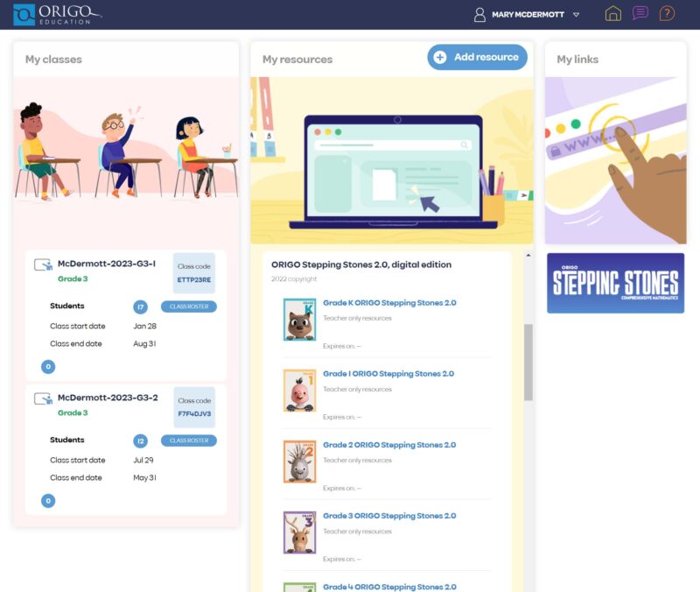The height and width of the screenshot is (592, 700).
Task: Open Grade 3 ORIGO Stepping Stones 2.0
Action: pos(389,516)
